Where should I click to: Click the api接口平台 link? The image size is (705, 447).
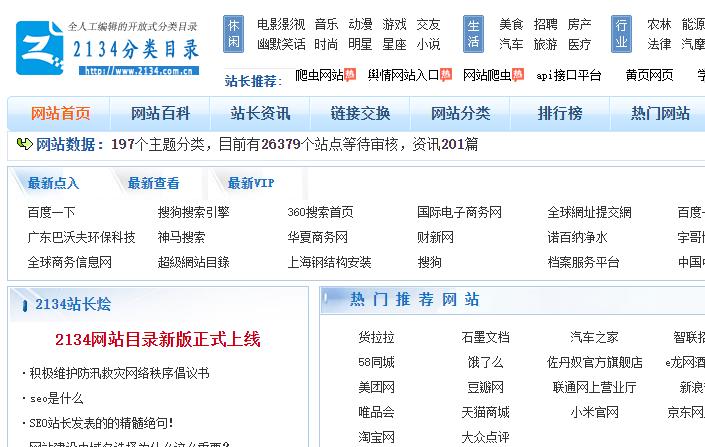click(569, 75)
